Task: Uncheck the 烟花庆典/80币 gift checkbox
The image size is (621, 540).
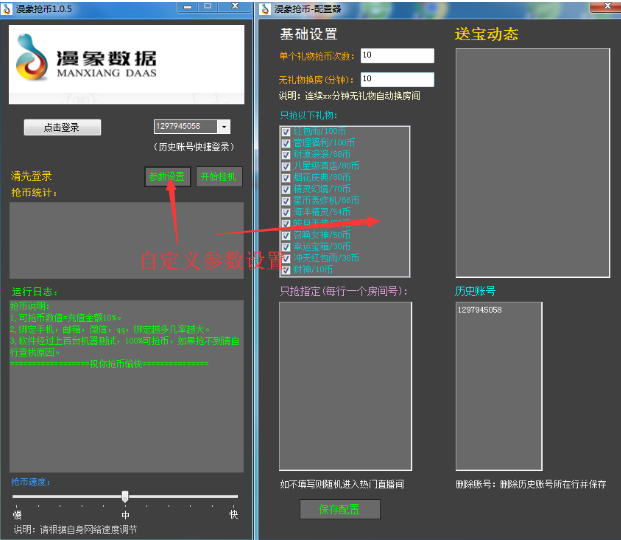Action: (286, 177)
